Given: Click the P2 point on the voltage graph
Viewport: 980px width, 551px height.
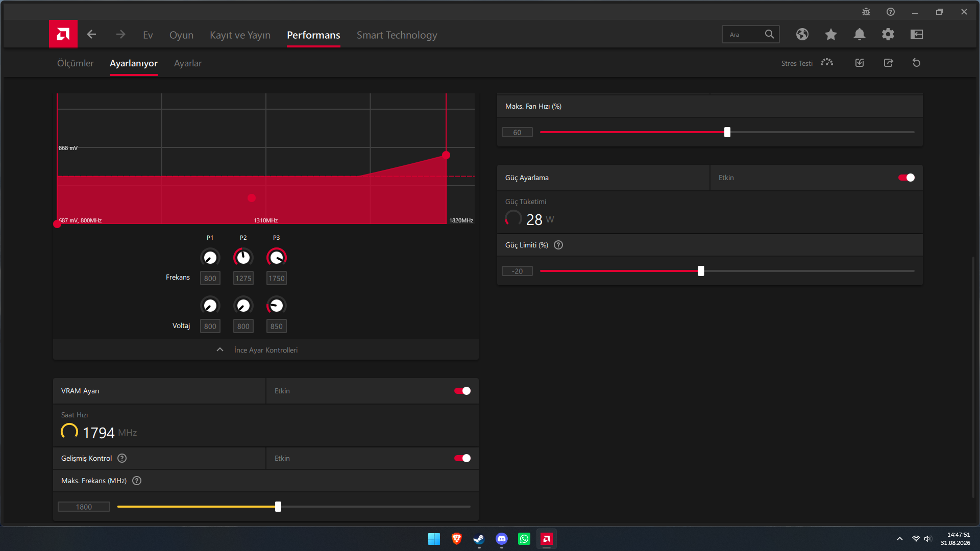Looking at the screenshot, I should click(252, 198).
